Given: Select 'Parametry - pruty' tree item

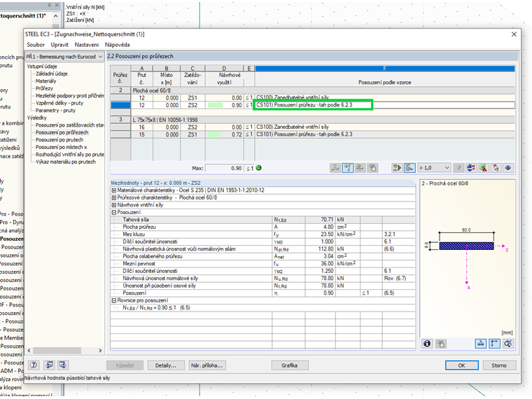Looking at the screenshot, I should (55, 111).
